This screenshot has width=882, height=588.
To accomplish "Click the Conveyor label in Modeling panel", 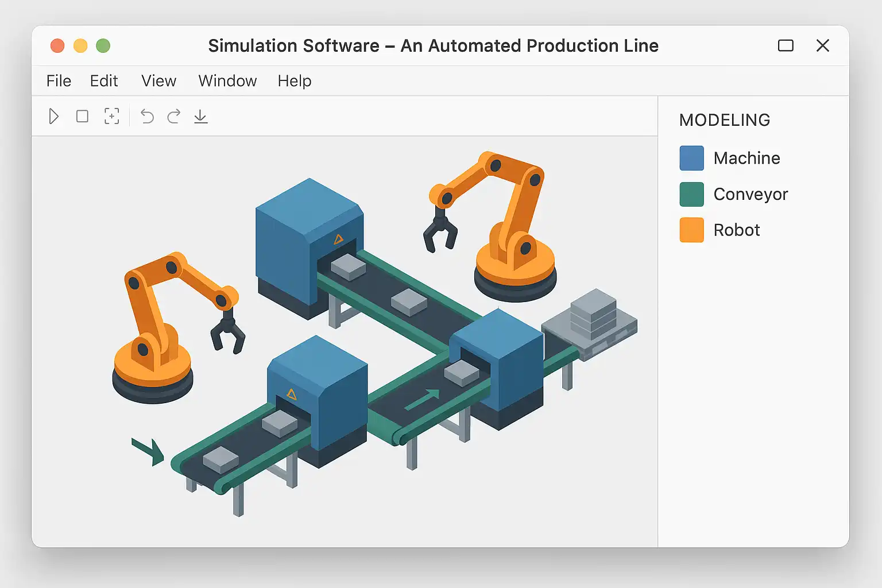I will pos(751,194).
